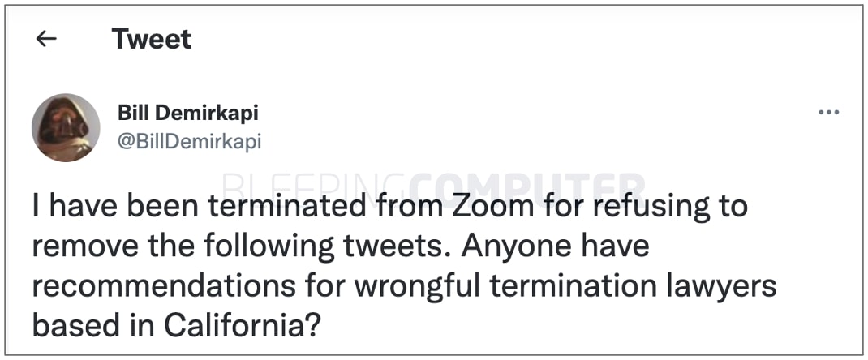Screen dimensions: 868x360
Task: Click the back arrow icon
Action: point(47,39)
